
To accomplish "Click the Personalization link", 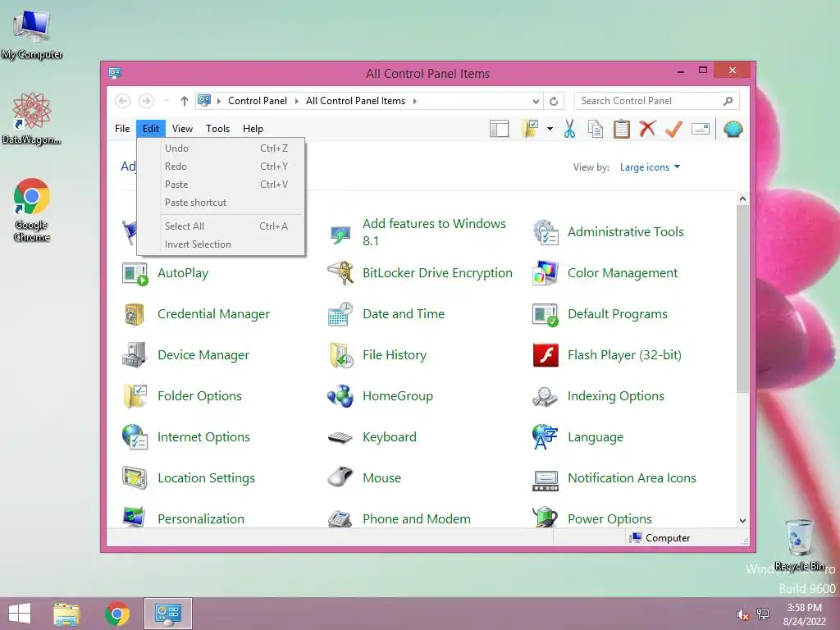I will [201, 519].
